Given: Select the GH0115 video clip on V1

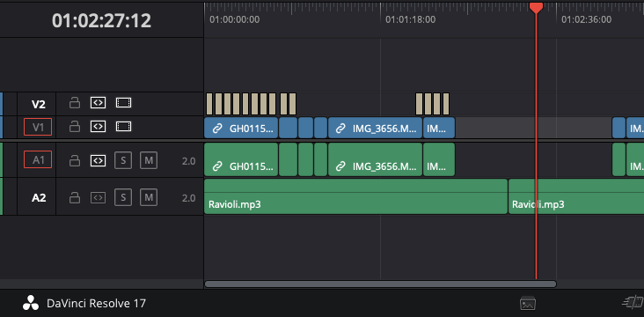Looking at the screenshot, I should 241,128.
